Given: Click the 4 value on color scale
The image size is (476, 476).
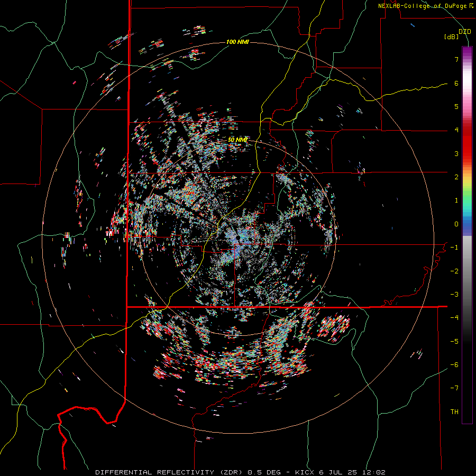Looking at the screenshot, I should (x=456, y=130).
